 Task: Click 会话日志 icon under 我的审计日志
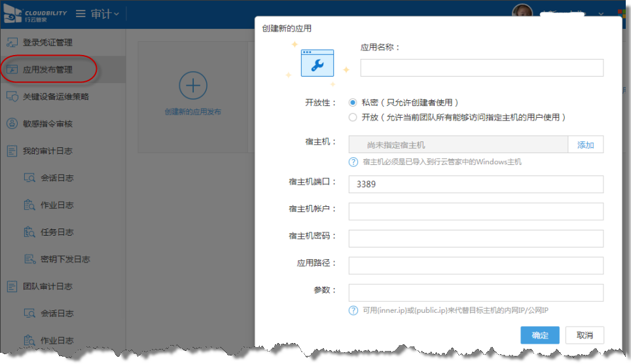[29, 178]
